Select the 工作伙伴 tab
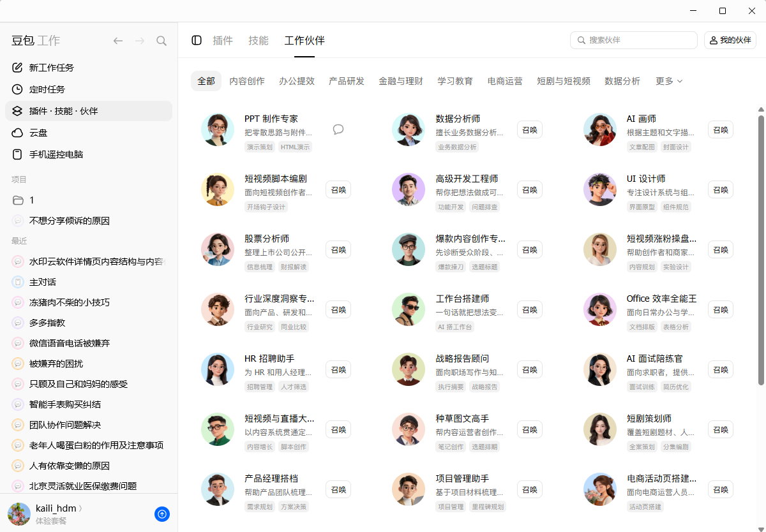The height and width of the screenshot is (532, 766). point(304,40)
